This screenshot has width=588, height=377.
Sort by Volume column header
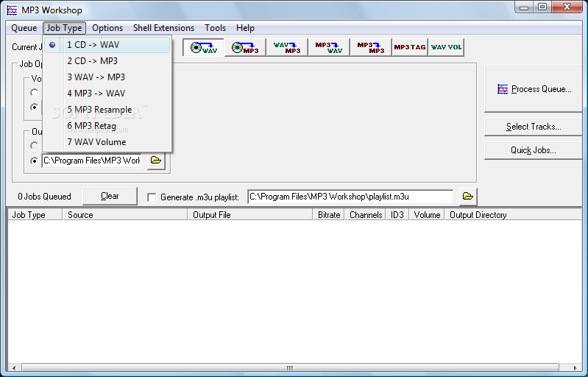tap(427, 215)
